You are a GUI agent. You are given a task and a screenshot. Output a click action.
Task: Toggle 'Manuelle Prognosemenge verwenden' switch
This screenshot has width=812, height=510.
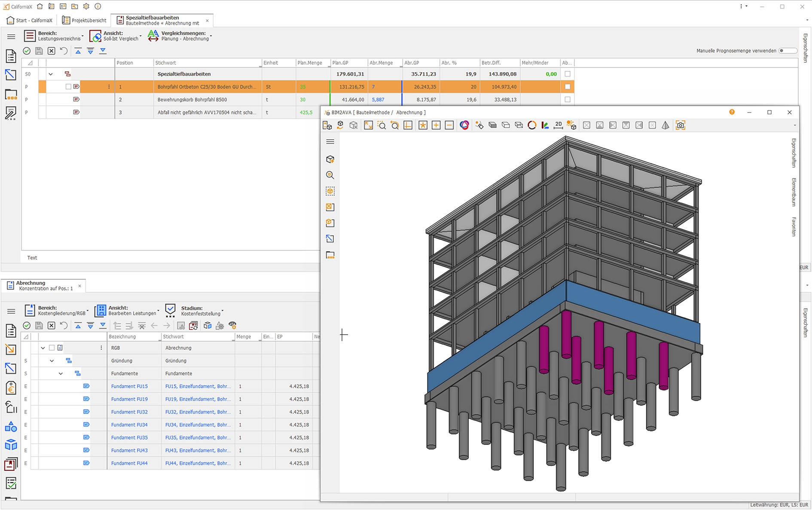(787, 51)
